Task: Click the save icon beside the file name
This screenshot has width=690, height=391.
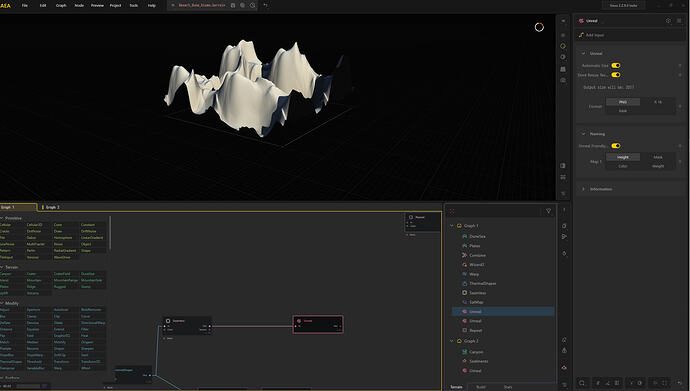Action: [233, 5]
